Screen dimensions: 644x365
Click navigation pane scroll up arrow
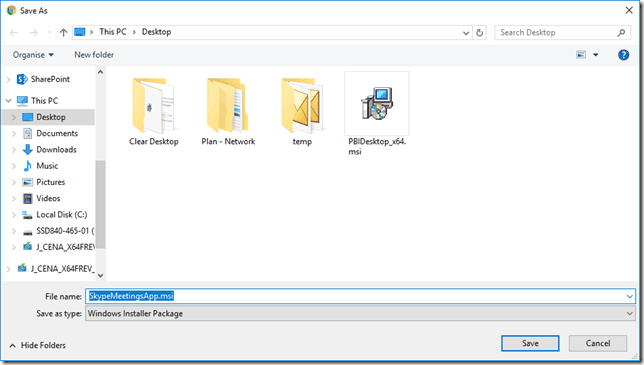(x=101, y=72)
